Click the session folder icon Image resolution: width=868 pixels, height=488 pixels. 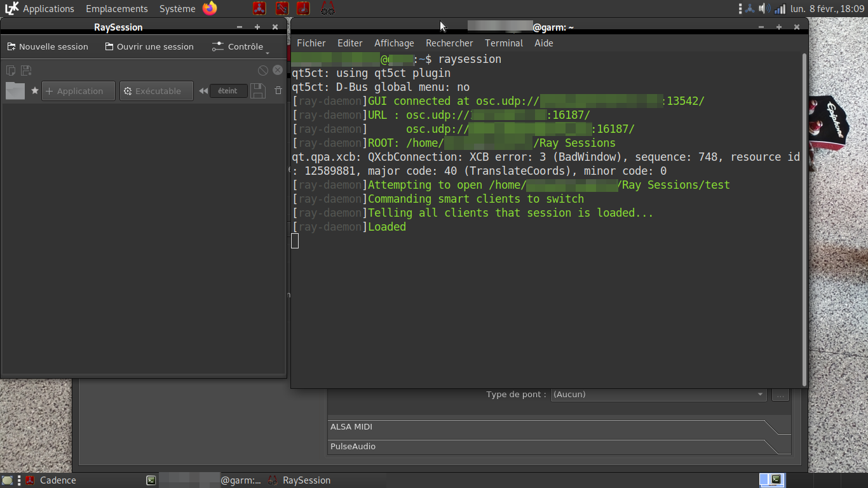click(15, 91)
